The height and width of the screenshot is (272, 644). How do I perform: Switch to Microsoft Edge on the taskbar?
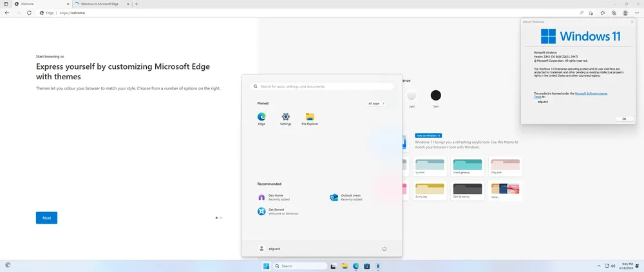pos(356,266)
